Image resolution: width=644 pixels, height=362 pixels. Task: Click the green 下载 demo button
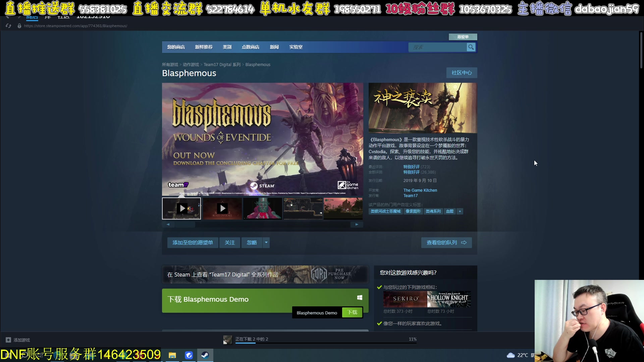[352, 312]
